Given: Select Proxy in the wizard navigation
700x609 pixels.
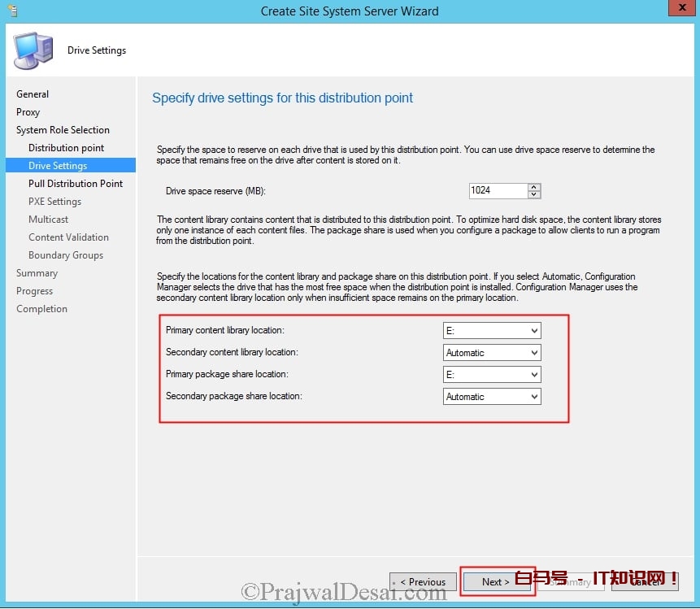Looking at the screenshot, I should [x=28, y=112].
